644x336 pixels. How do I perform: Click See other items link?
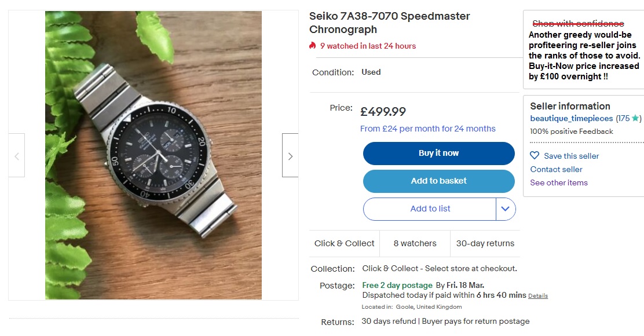click(558, 182)
